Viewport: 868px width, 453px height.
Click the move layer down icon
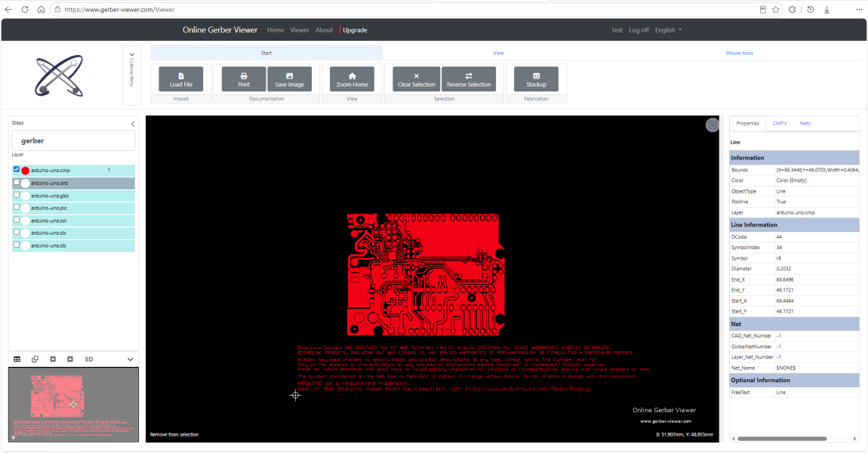coord(53,359)
